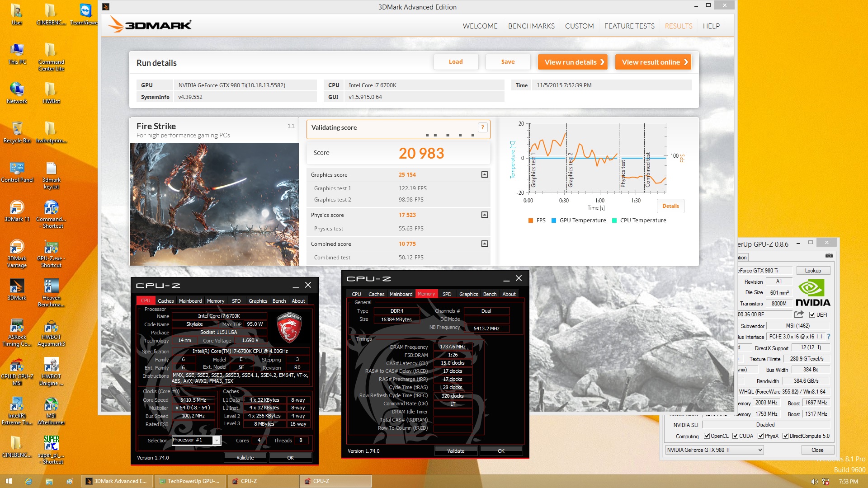
Task: Toggle the DirectCompute 5.0 checkbox
Action: tap(785, 436)
